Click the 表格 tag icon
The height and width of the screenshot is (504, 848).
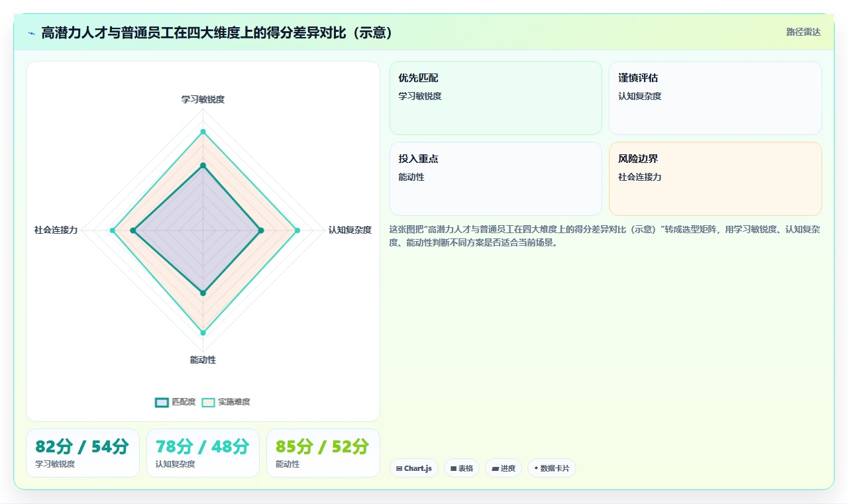pos(453,469)
